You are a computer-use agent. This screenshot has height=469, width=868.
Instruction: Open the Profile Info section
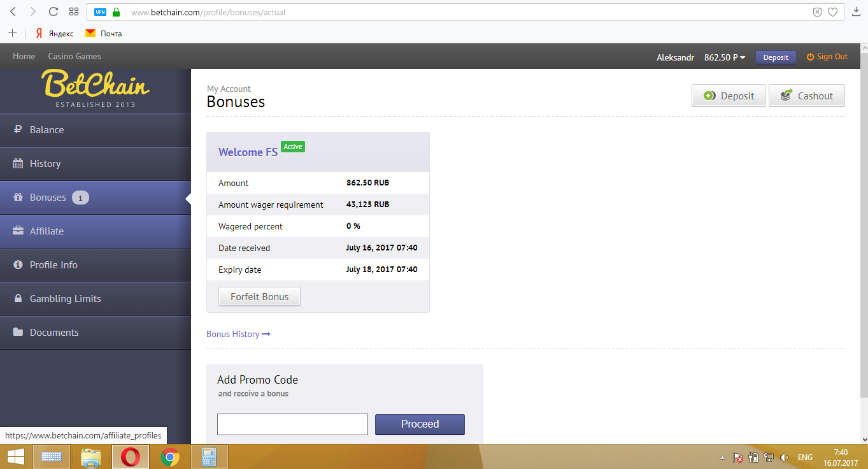[96, 265]
